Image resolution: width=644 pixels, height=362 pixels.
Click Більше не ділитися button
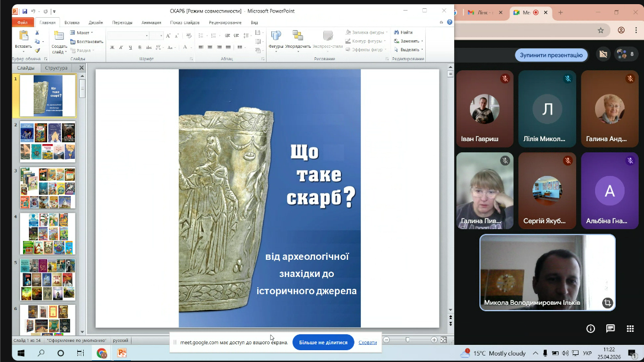click(x=323, y=343)
